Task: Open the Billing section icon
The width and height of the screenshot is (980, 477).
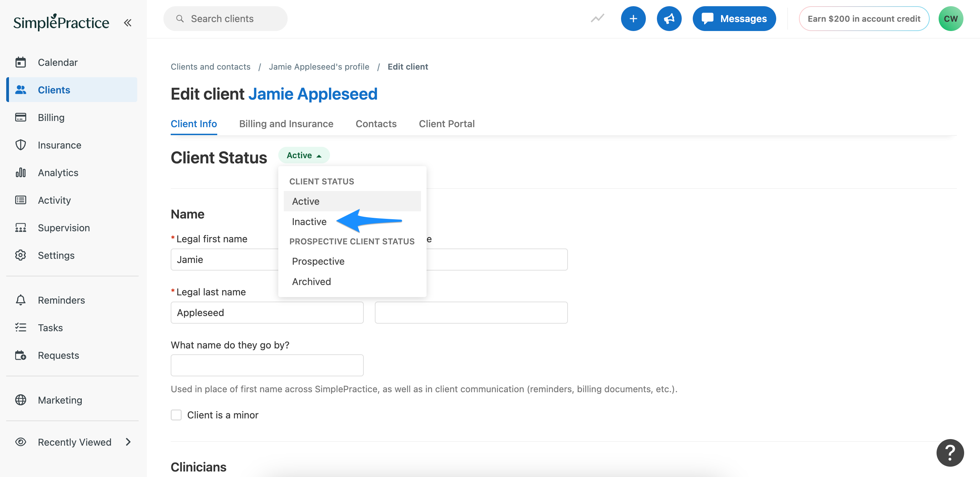Action: [21, 117]
